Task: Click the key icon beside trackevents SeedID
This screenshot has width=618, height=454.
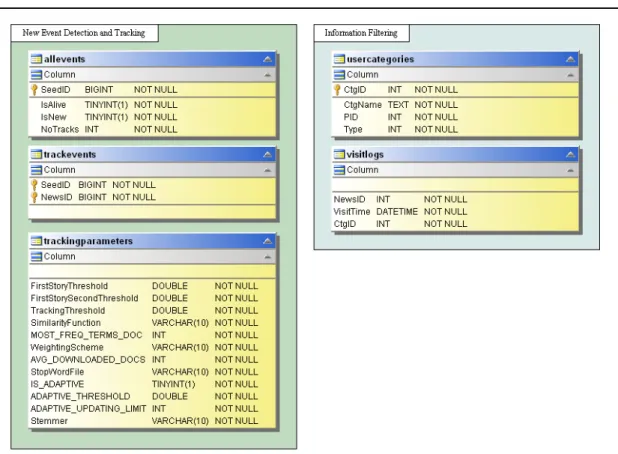Action: click(34, 185)
